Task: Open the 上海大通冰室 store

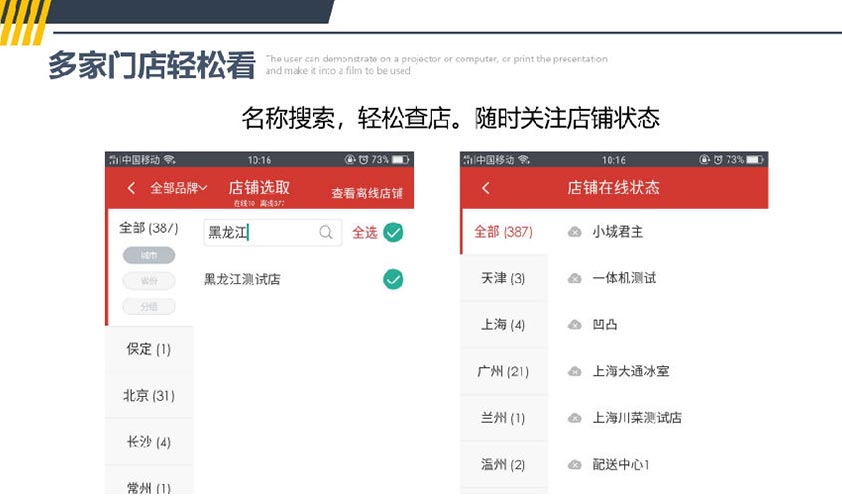Action: coord(630,371)
